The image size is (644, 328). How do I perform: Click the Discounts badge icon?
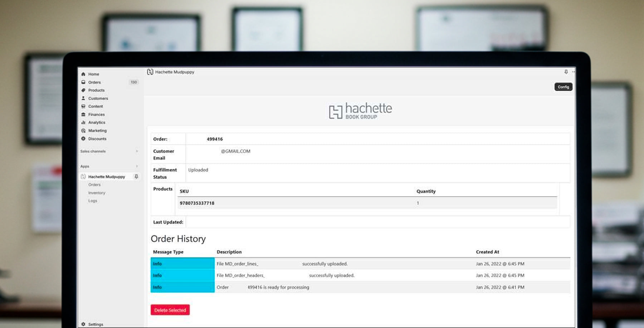(83, 139)
